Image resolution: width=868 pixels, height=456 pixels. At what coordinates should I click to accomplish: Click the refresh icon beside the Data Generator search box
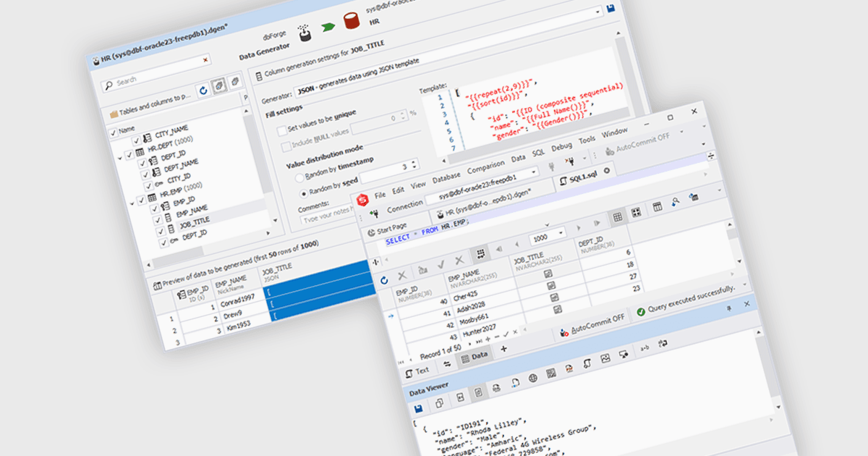pos(203,90)
